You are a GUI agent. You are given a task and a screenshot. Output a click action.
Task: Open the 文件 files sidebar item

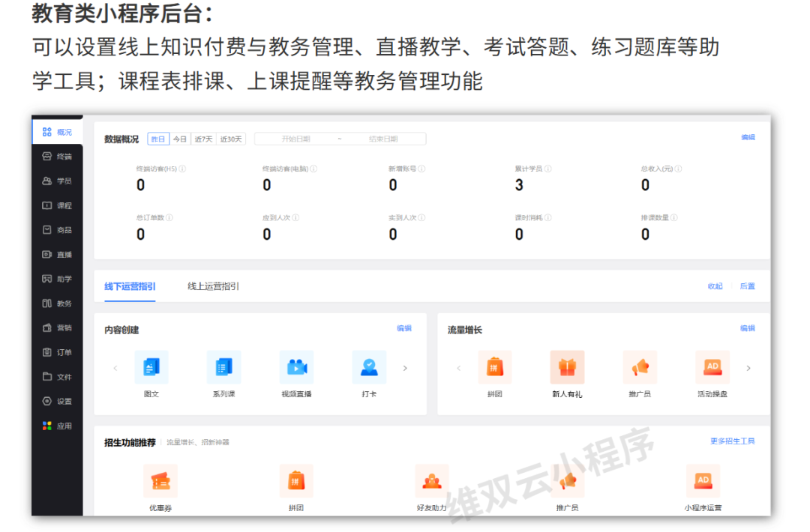pos(57,377)
